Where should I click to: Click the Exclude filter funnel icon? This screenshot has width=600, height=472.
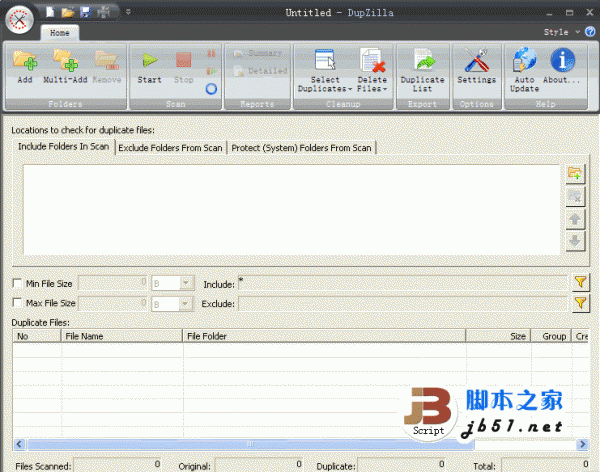[580, 303]
